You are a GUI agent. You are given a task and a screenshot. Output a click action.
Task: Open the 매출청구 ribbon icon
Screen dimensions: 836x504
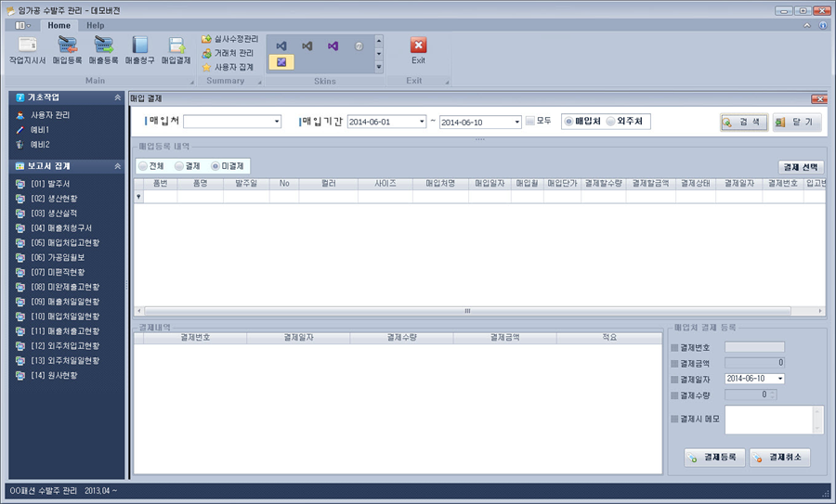pyautogui.click(x=139, y=51)
